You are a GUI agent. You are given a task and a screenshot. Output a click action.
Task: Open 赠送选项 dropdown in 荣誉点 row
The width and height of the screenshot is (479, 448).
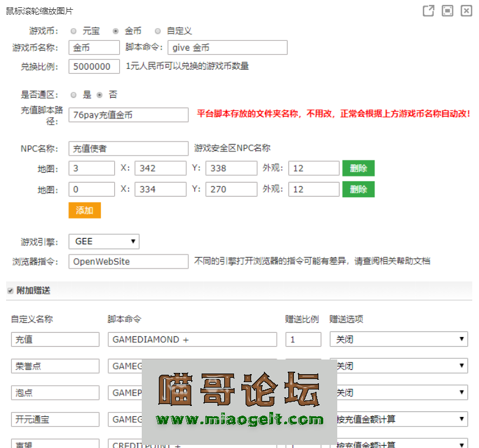pos(398,366)
